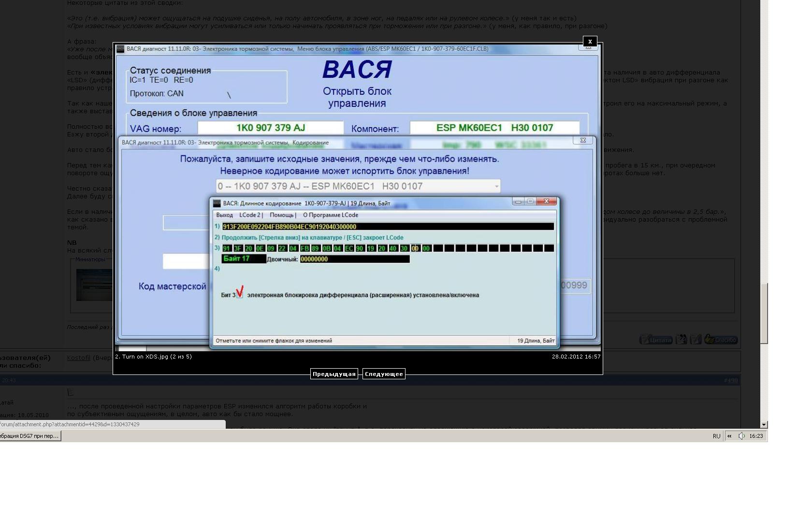Select byte EC in coding row
Screen dimensions: 812x508
(x=349, y=248)
